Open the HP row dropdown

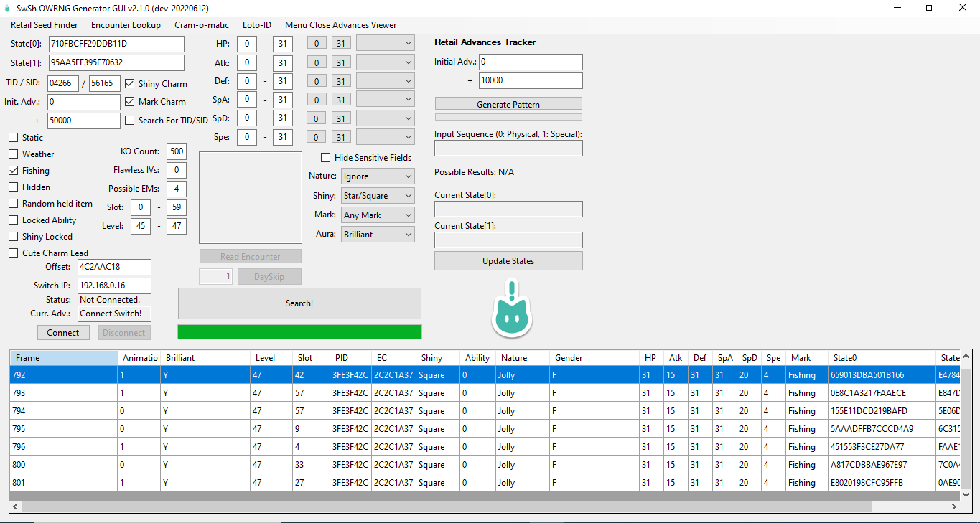click(x=386, y=44)
